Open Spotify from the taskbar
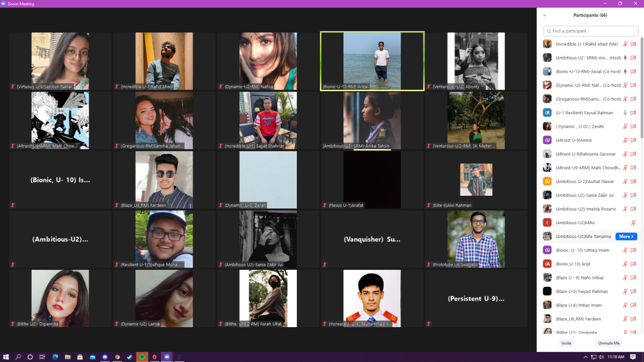 tap(142, 357)
